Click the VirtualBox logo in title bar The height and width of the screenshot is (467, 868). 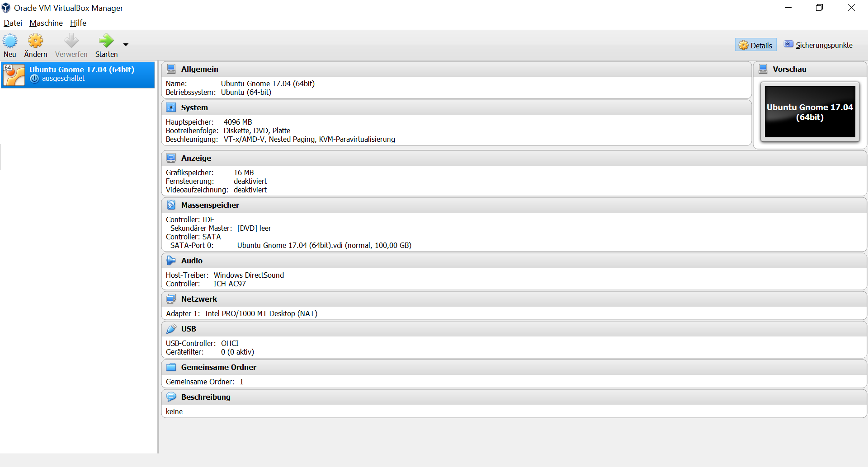coord(6,8)
